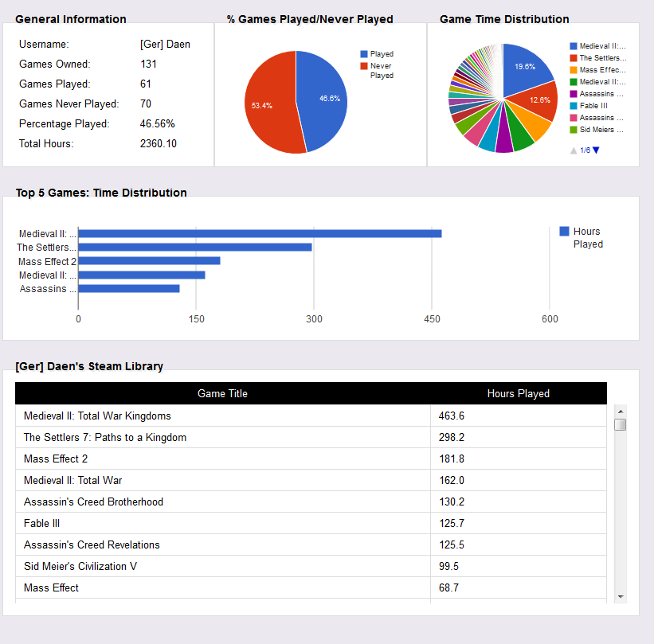Click 'Mass Effect 2' table row
This screenshot has height=644, width=654.
(311, 459)
